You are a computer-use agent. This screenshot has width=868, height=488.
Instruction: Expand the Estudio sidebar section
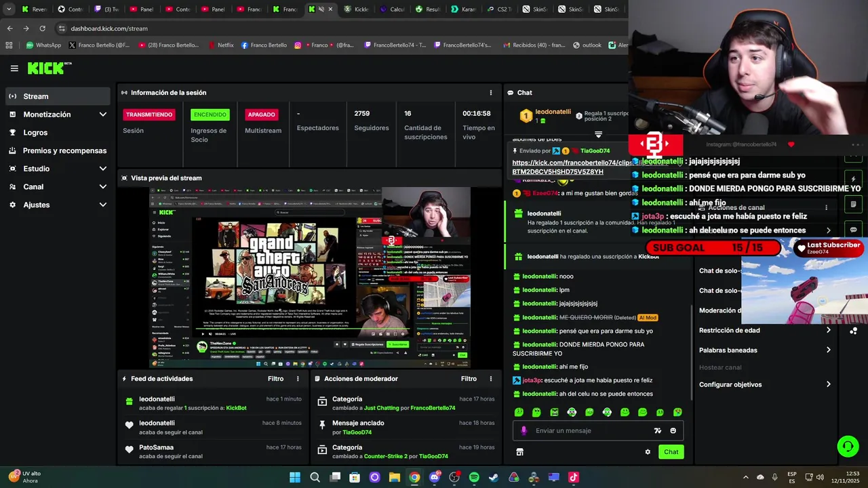103,169
